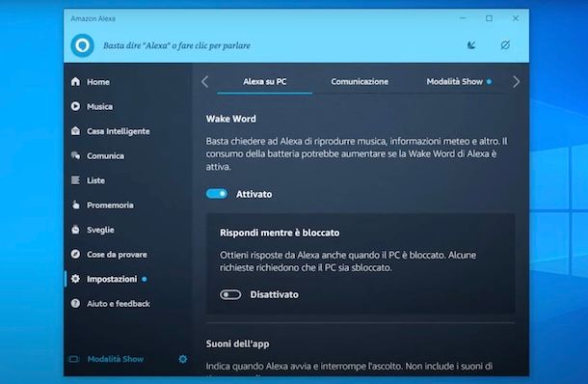Click the Attivato label
The image size is (588, 384).
coord(254,194)
